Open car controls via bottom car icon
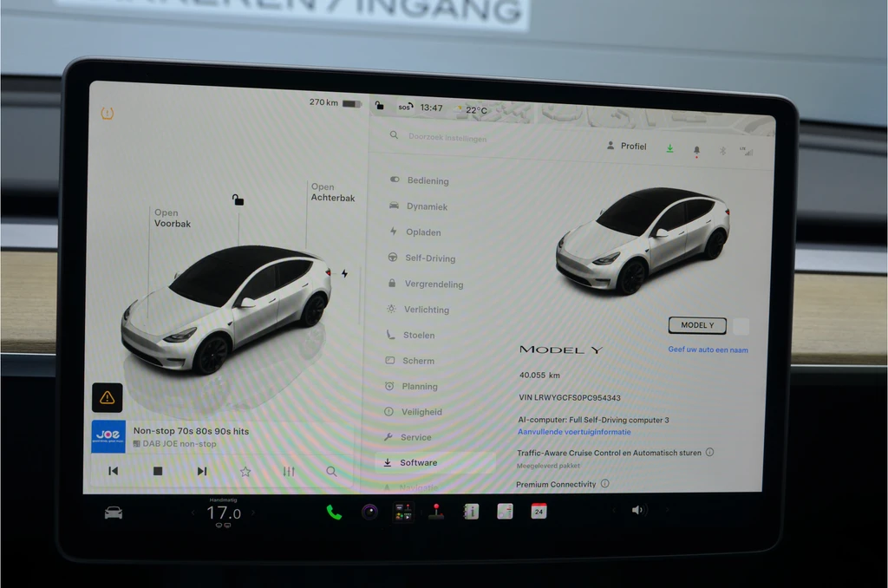This screenshot has height=588, width=888. [114, 513]
